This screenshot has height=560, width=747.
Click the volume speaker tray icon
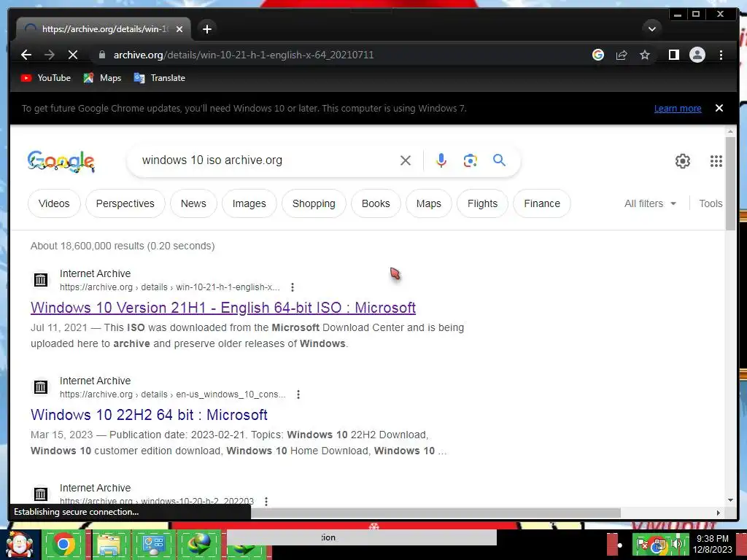click(676, 544)
